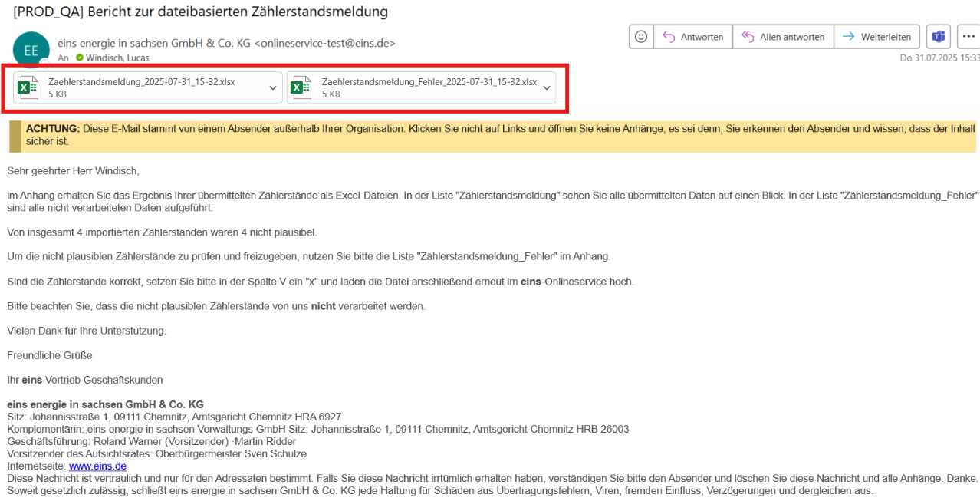
Task: Click the ACHTUNG external sender warning banner
Action: click(x=492, y=136)
